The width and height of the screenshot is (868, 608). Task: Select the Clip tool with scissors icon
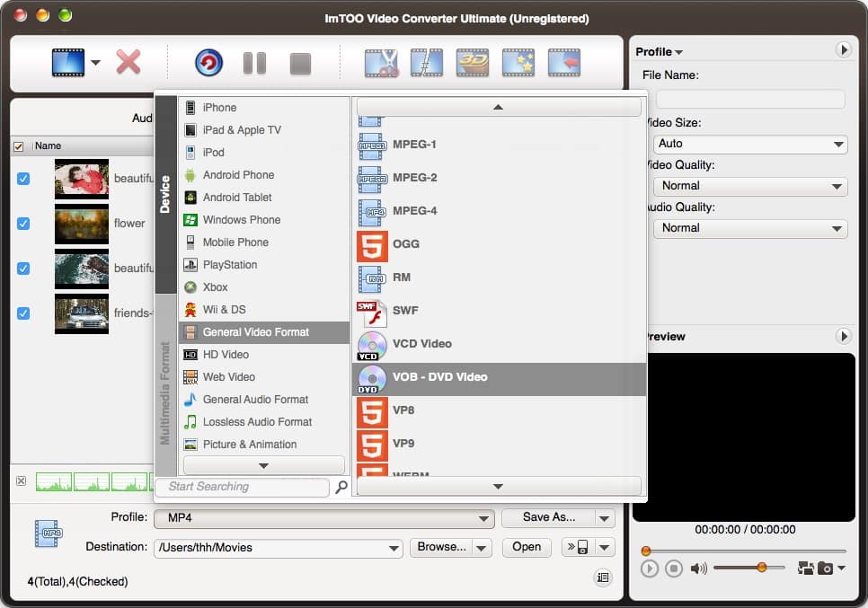(382, 63)
